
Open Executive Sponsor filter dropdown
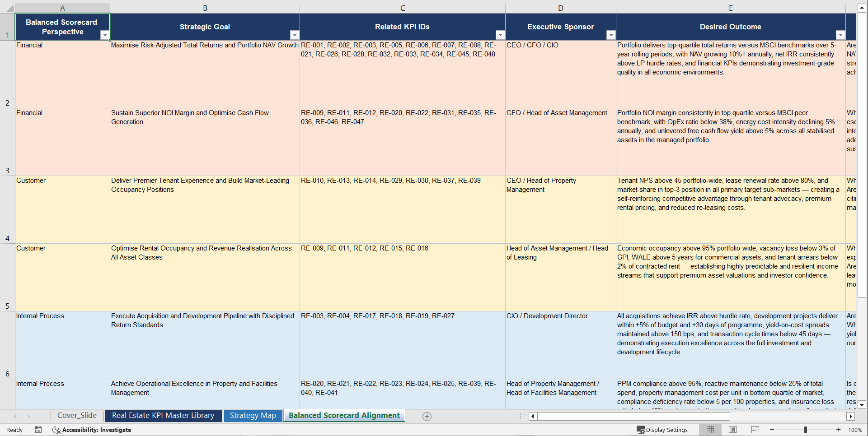[x=611, y=35]
